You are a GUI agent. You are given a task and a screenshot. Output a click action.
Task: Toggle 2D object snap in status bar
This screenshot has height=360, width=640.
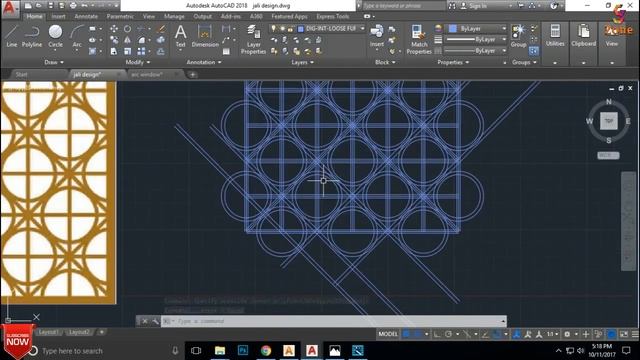pyautogui.click(x=496, y=334)
